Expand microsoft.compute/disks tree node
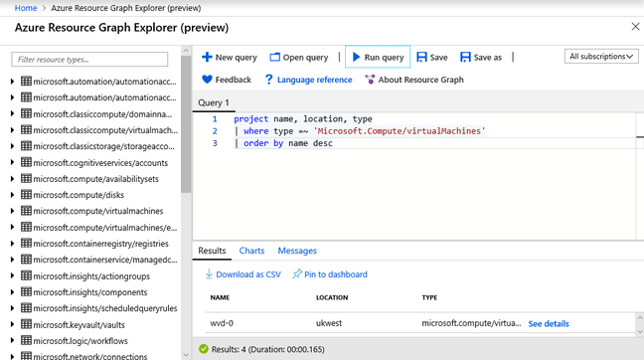The height and width of the screenshot is (360, 644). point(12,195)
